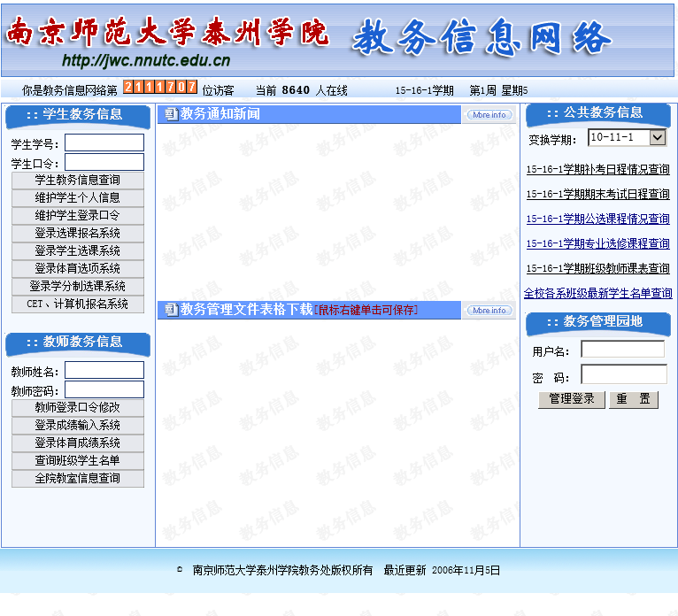Click the 2111707 visitor counter

tap(160, 87)
